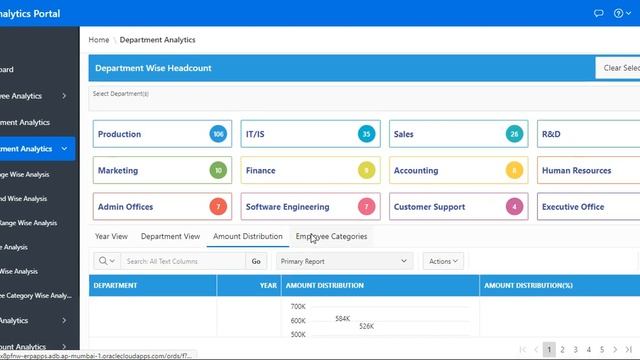Open search column selector arrow
The image size is (640, 360).
tap(112, 261)
